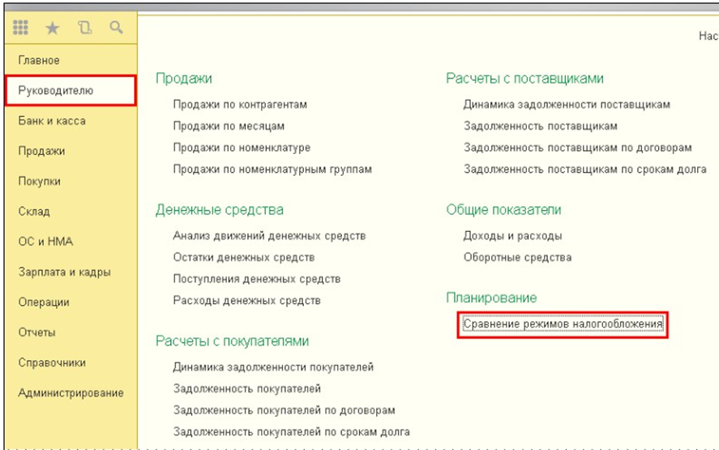Click the Расчеты с поставщиками heading
The height and width of the screenshot is (450, 719).
coord(525,78)
